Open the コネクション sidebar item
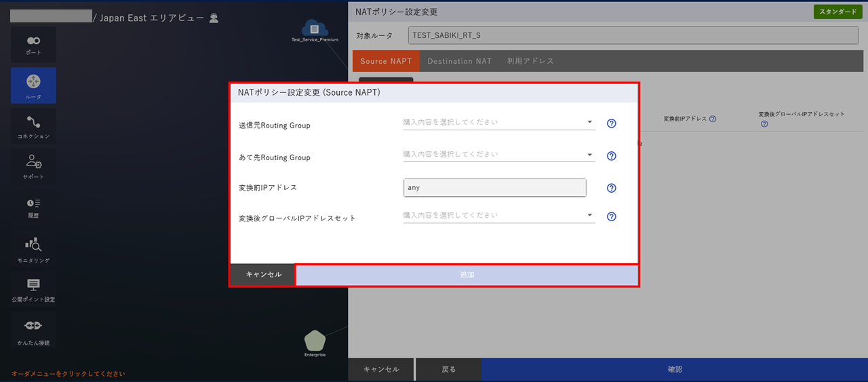 33,126
